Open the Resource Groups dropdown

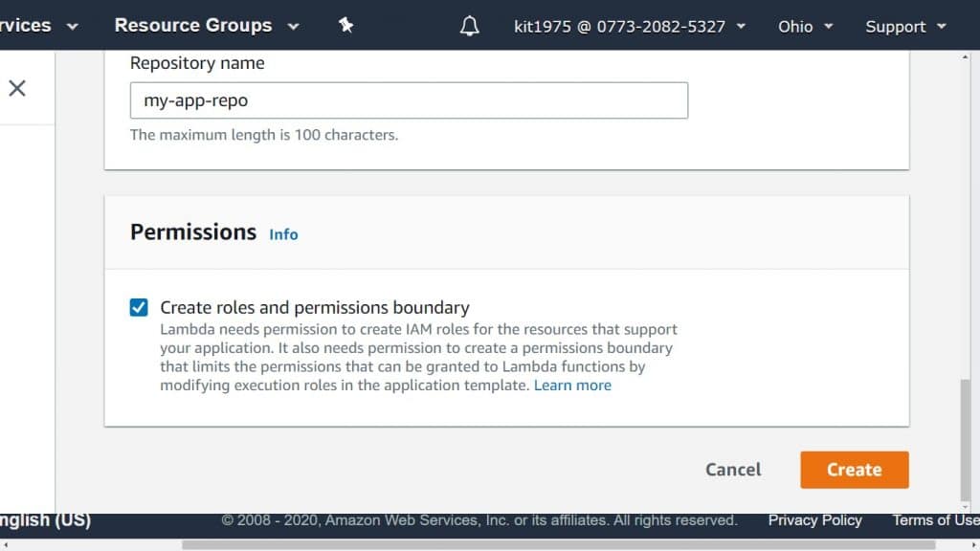click(206, 26)
